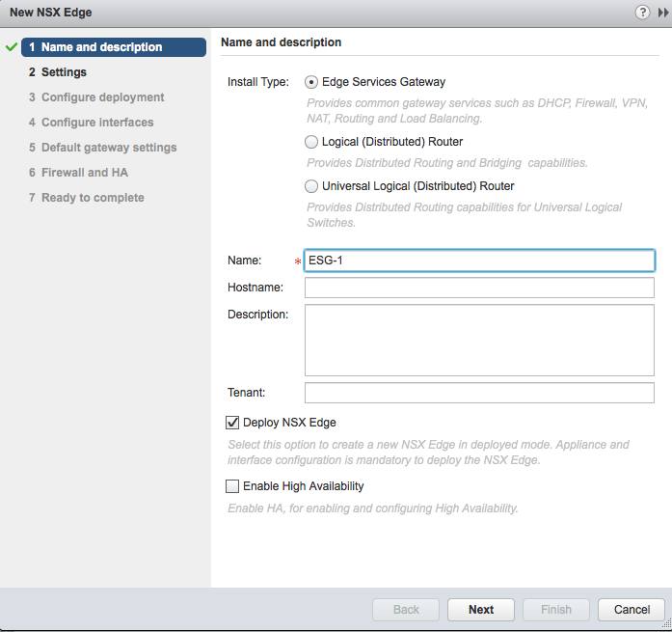Uncheck the Deploy NSX Edge checkbox
This screenshot has width=672, height=632.
tap(232, 423)
